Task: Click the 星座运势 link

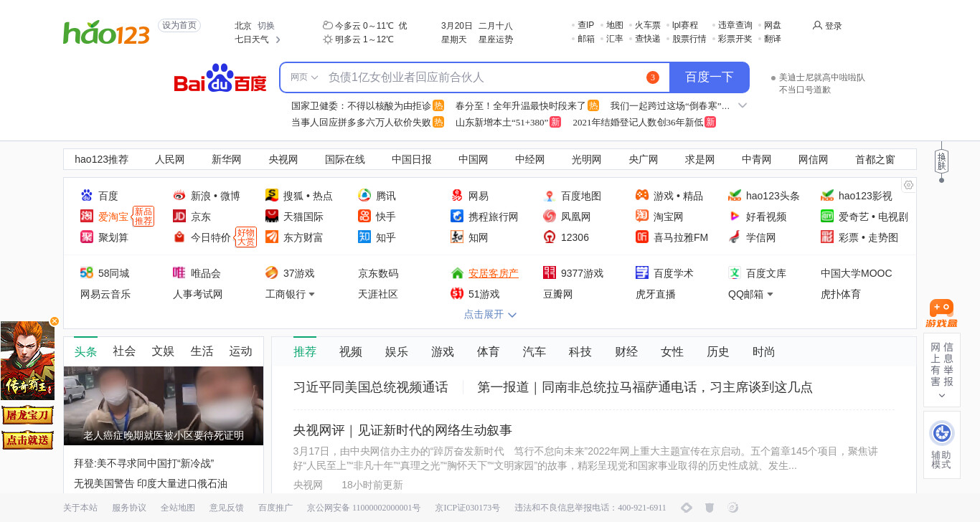Action: pyautogui.click(x=496, y=39)
